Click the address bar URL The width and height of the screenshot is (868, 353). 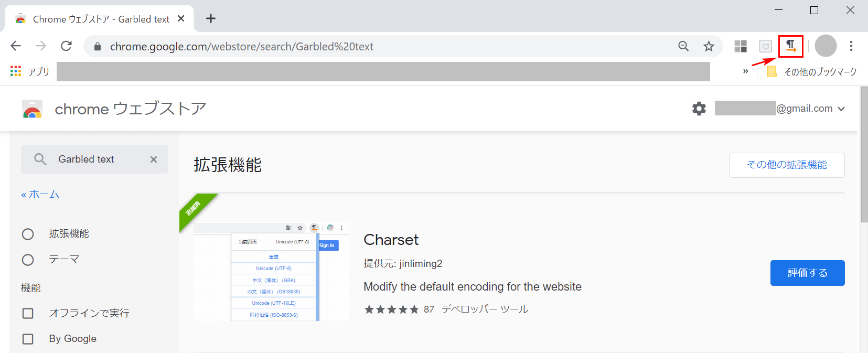point(242,46)
